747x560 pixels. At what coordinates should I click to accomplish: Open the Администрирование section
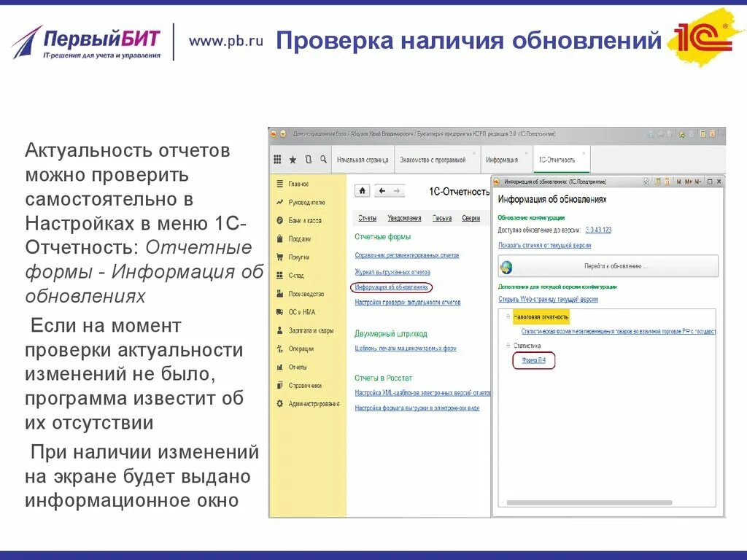pos(314,404)
